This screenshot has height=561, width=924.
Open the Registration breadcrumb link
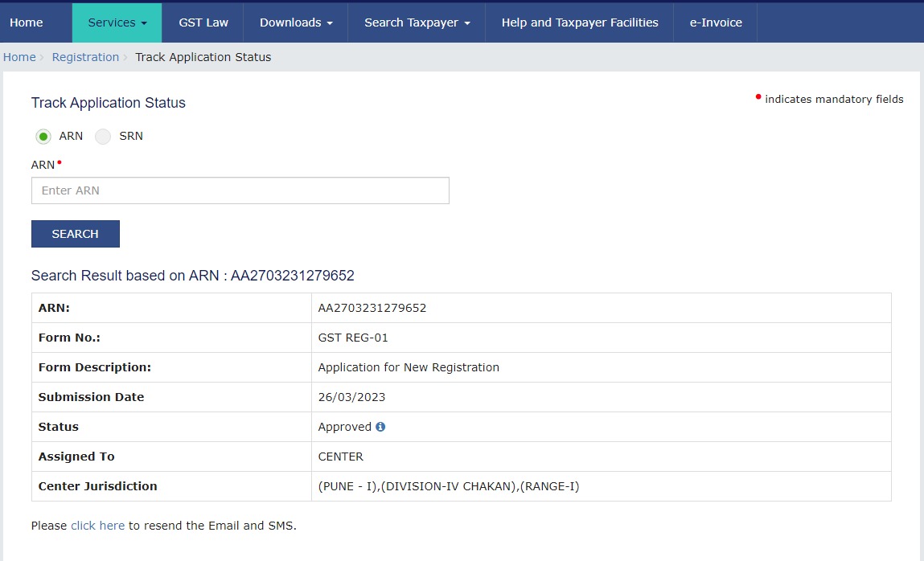(x=85, y=57)
